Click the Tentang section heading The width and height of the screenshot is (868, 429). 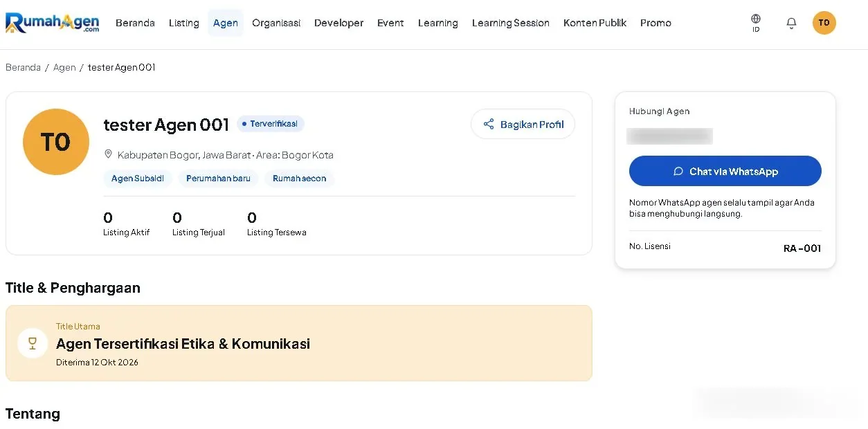point(33,414)
